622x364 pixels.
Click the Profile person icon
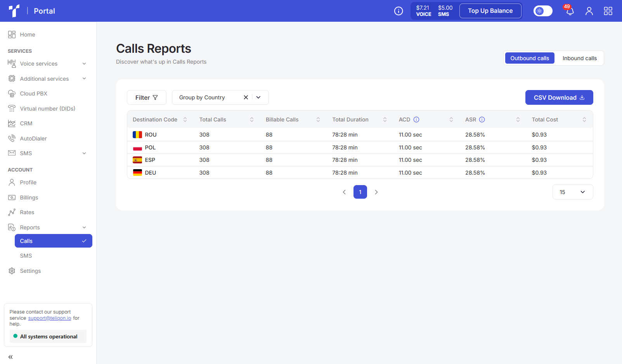[x=12, y=182]
